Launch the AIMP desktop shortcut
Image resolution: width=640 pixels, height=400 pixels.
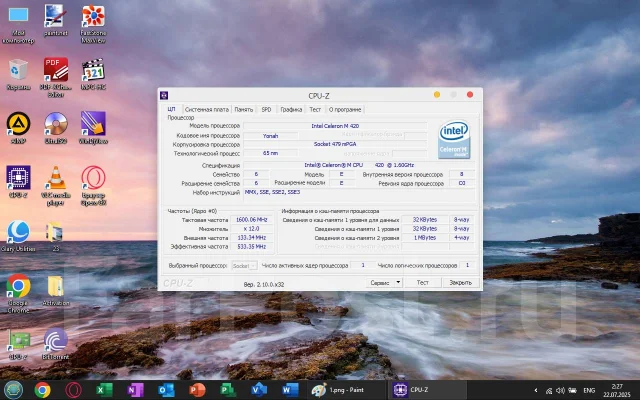point(18,128)
